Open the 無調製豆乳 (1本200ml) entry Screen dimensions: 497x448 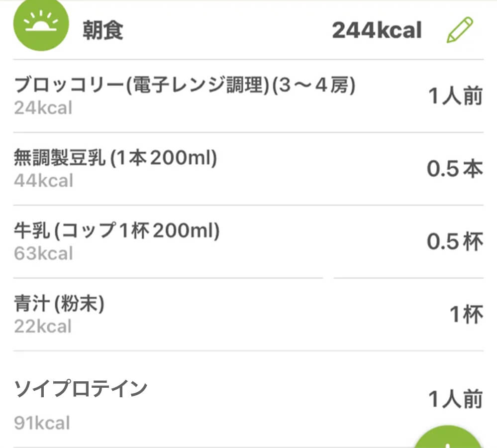pos(115,159)
